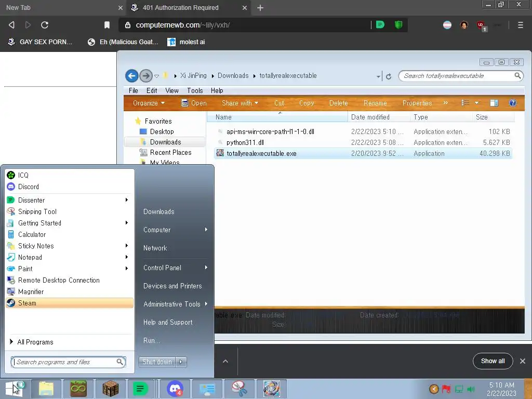Click the browser back arrow
The height and width of the screenshot is (399, 532).
[x=11, y=25]
